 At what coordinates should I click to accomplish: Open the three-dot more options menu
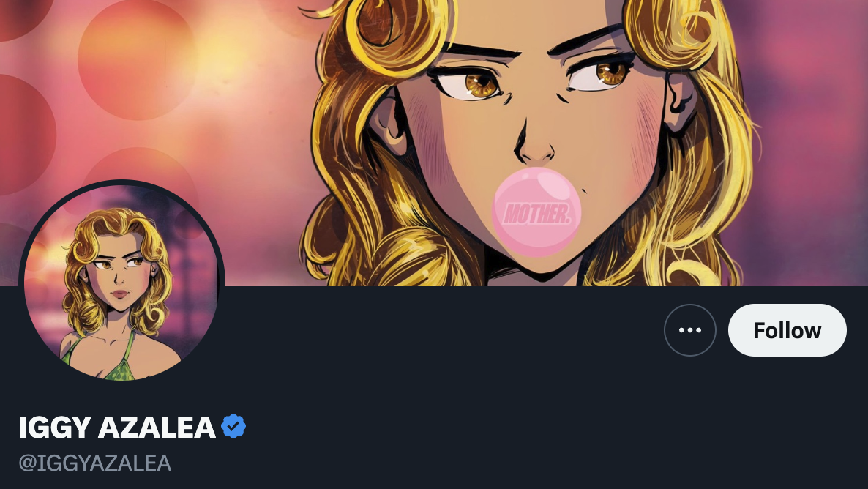point(689,330)
